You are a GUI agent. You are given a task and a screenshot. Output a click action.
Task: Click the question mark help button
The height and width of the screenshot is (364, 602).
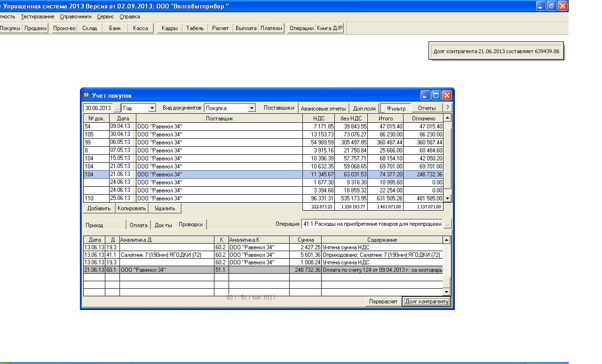pyautogui.click(x=447, y=108)
